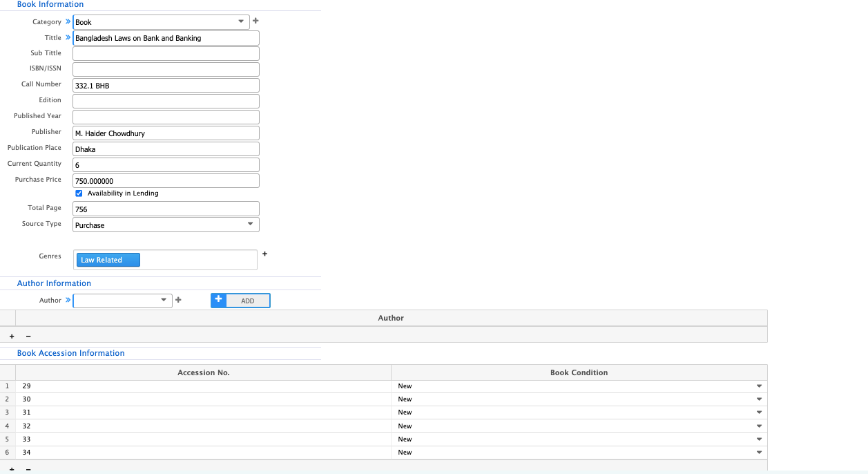Click the Published Year field

point(166,117)
